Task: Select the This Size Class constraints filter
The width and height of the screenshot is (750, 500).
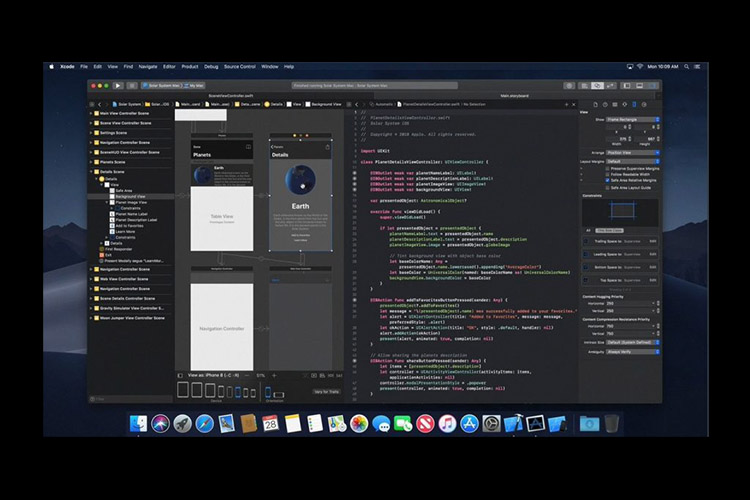Action: (609, 231)
